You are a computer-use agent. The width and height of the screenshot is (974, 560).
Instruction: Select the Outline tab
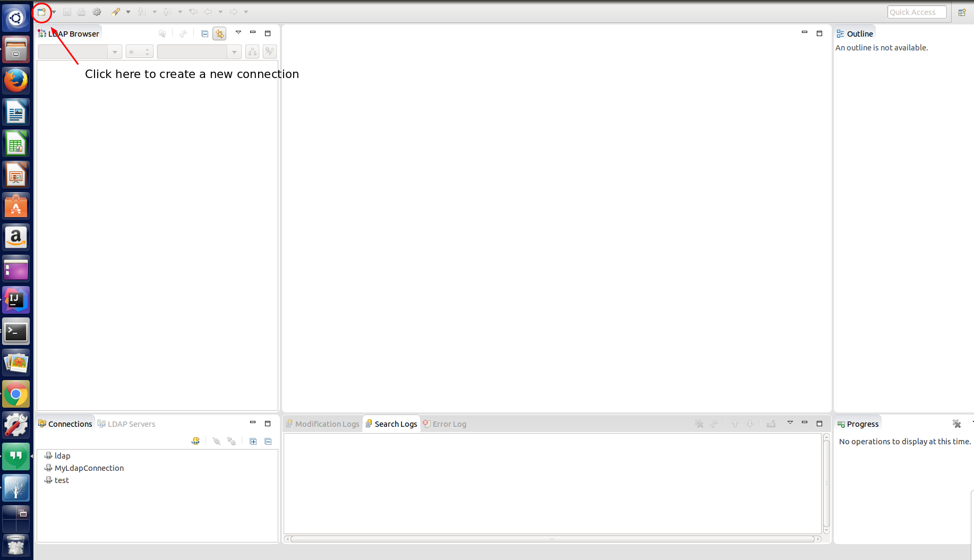point(855,33)
